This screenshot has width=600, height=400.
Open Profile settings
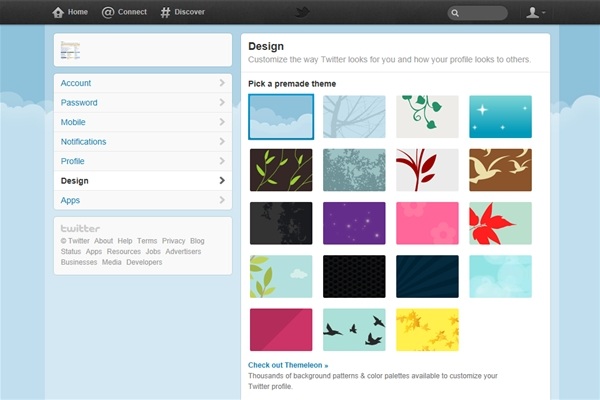[143, 161]
